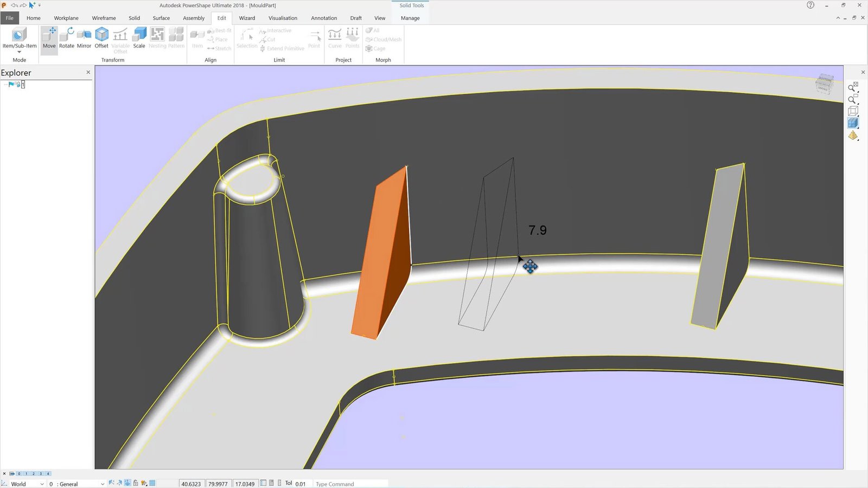Viewport: 868px width, 488px height.
Task: Click the grid icon in status bar
Action: 152,483
